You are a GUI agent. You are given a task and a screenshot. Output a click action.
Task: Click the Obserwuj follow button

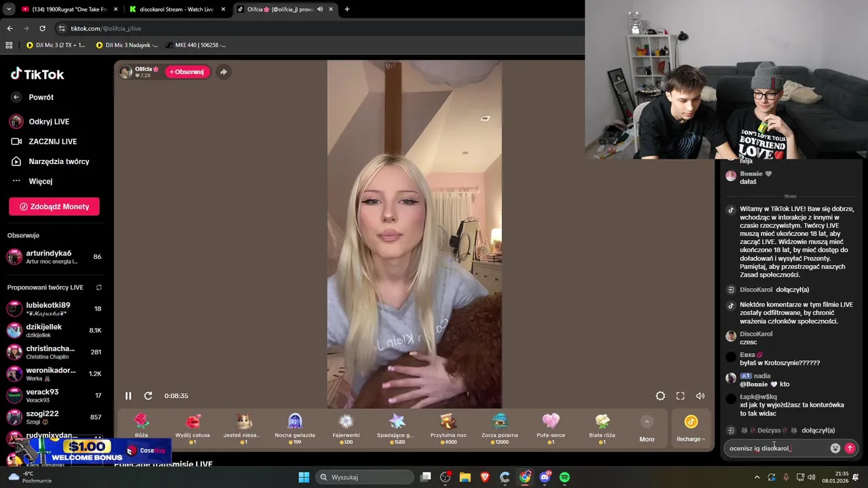tap(187, 72)
